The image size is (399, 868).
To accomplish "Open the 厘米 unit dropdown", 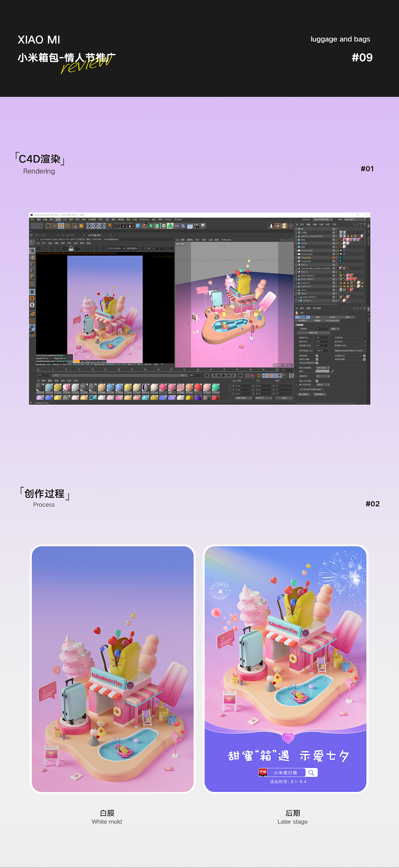I will [x=335, y=329].
